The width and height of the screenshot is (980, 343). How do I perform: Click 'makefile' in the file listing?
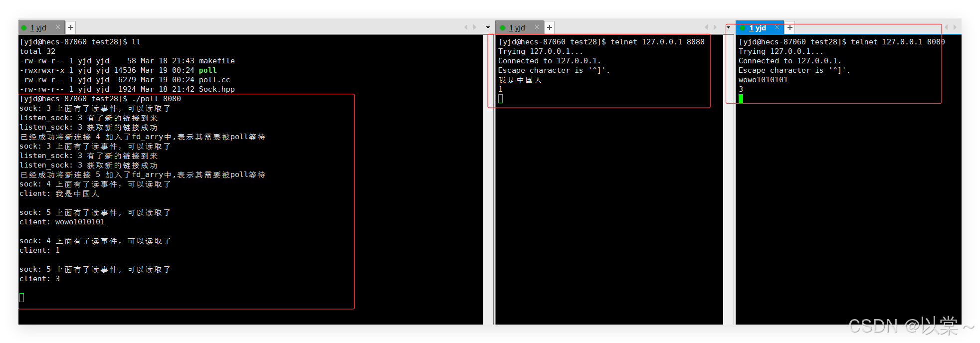[x=216, y=61]
